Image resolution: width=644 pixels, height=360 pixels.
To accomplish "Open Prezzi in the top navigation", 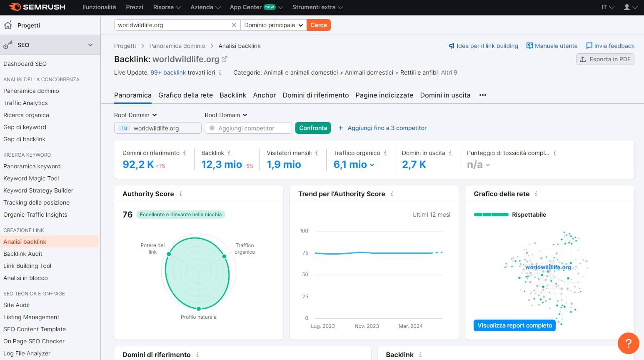I will click(x=135, y=7).
